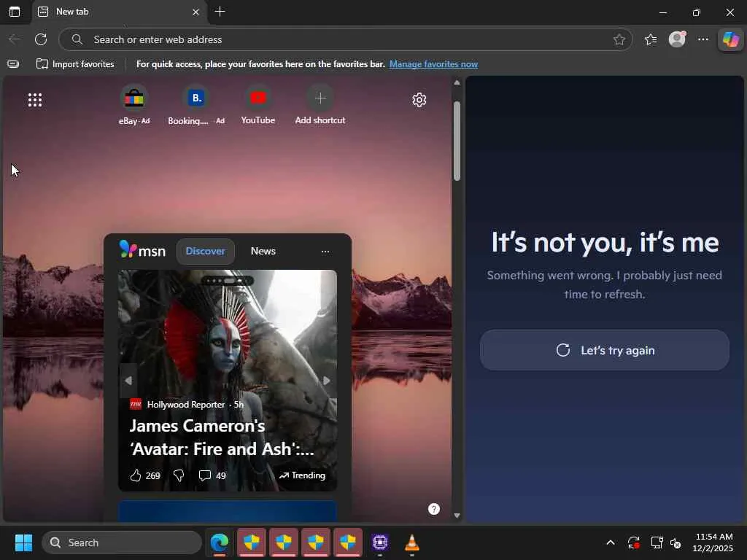
Task: Open the help question mark icon
Action: [433, 509]
